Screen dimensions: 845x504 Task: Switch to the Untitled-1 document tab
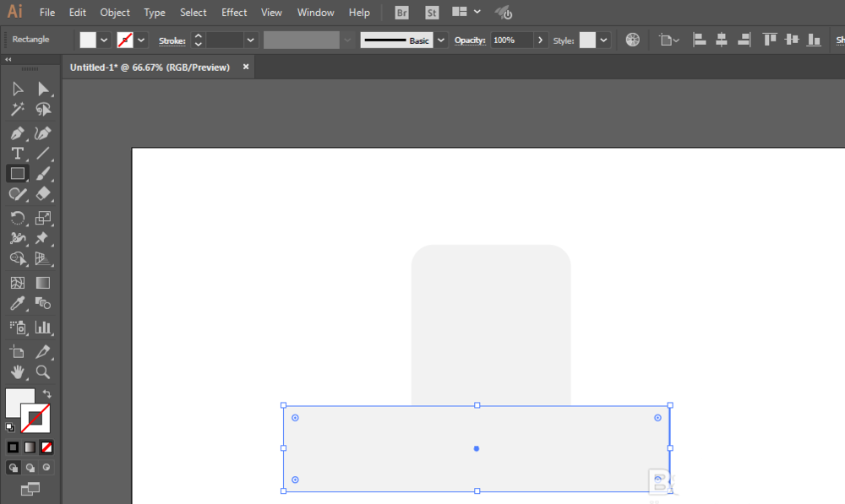[150, 68]
